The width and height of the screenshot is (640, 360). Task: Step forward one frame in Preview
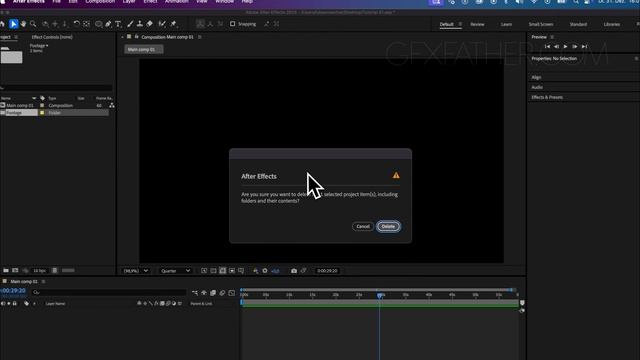[x=575, y=47]
